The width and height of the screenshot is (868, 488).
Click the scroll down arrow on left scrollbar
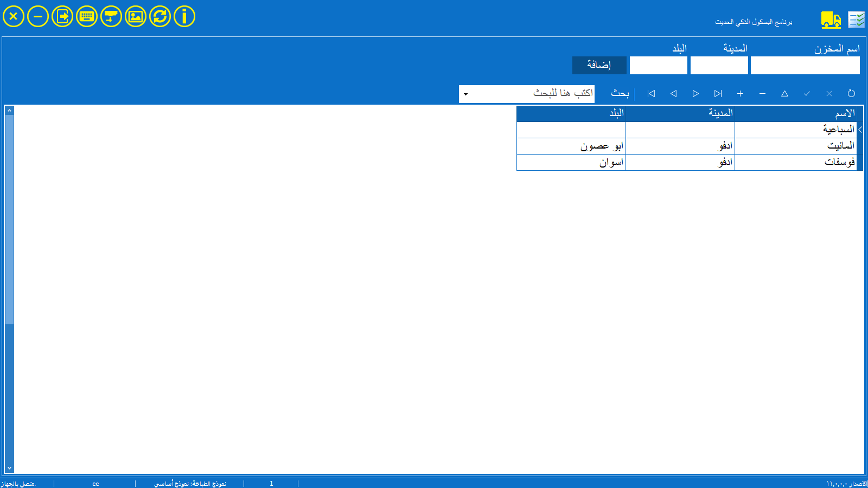9,468
